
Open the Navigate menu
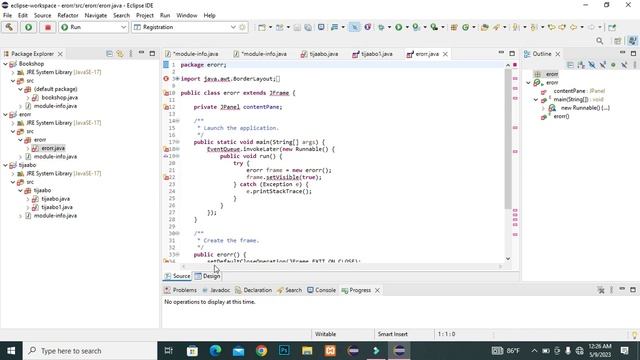96,16
